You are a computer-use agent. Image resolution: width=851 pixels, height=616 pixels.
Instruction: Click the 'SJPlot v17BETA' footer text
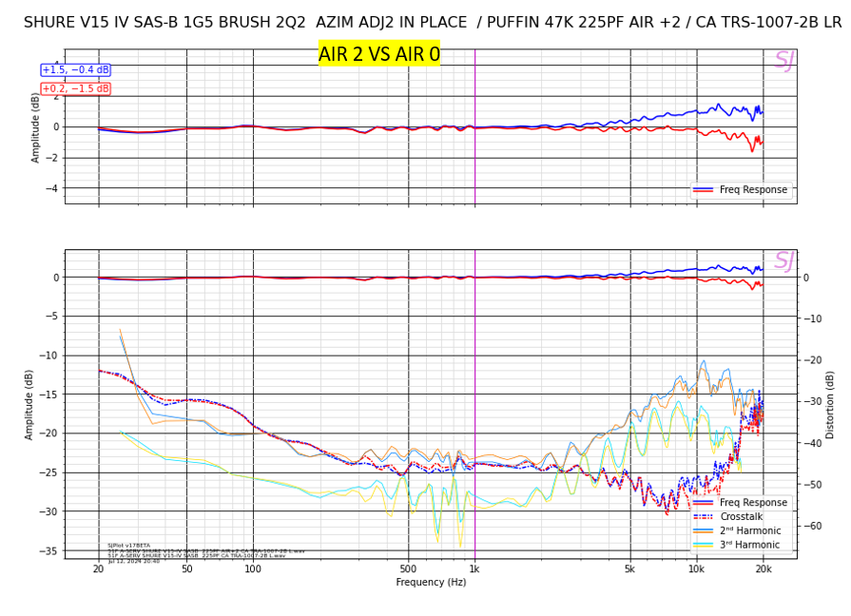click(x=128, y=546)
